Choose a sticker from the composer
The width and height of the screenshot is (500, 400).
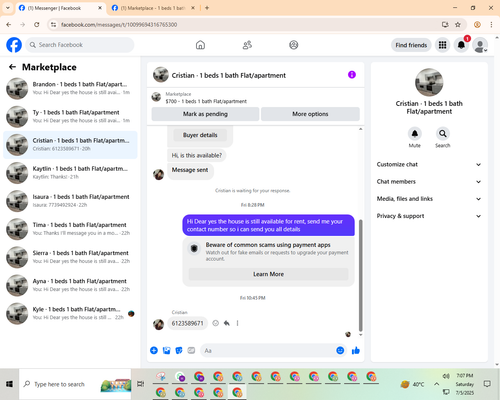(179, 350)
